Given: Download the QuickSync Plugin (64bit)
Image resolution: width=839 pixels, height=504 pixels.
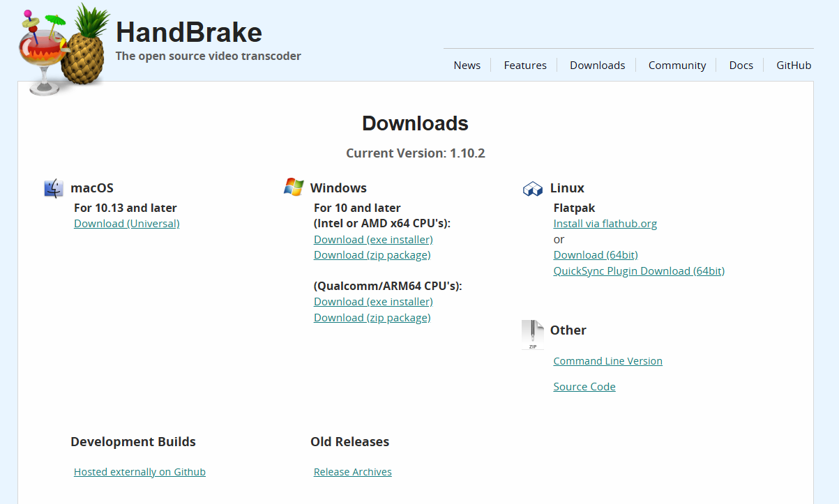Looking at the screenshot, I should pyautogui.click(x=639, y=271).
